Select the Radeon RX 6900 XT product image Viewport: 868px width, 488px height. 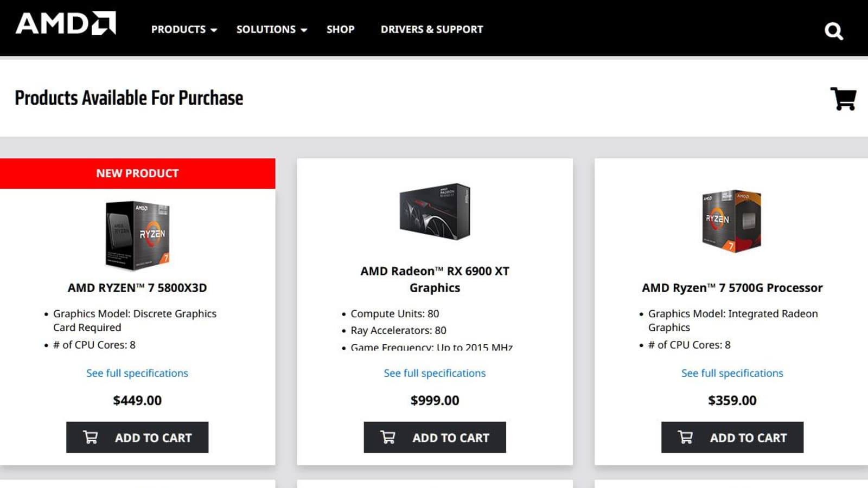[x=435, y=211]
